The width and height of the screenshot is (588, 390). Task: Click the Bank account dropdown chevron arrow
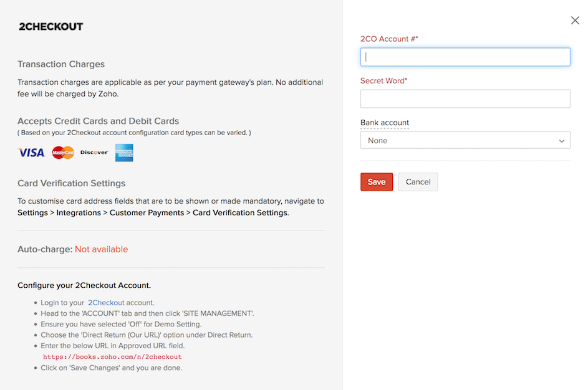pyautogui.click(x=562, y=141)
